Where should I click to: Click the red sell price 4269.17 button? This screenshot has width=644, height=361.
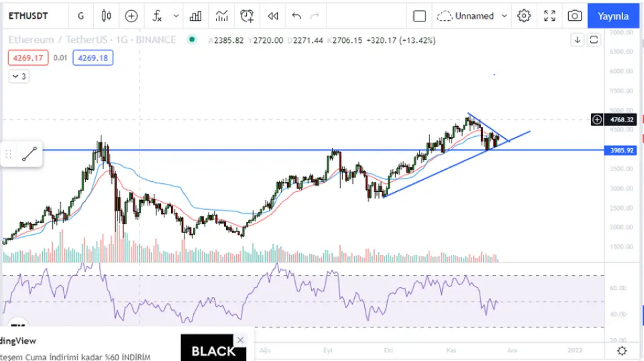click(28, 58)
